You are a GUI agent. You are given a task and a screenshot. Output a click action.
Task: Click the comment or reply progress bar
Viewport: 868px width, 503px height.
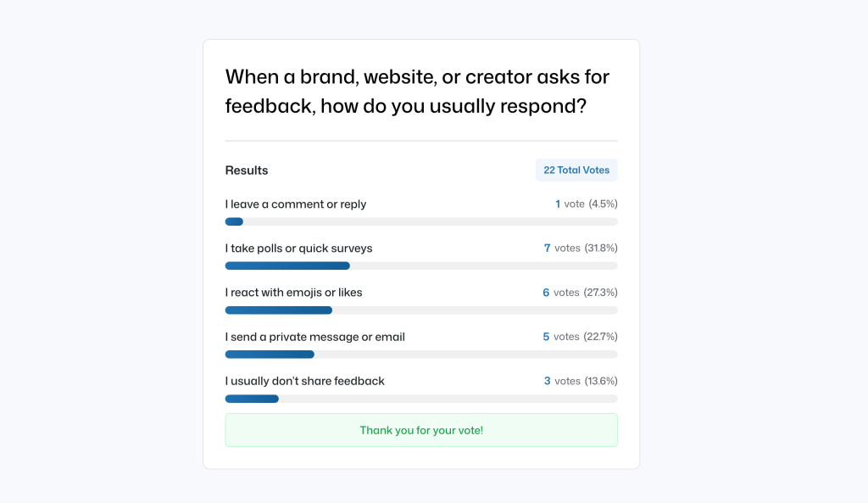[x=420, y=222]
